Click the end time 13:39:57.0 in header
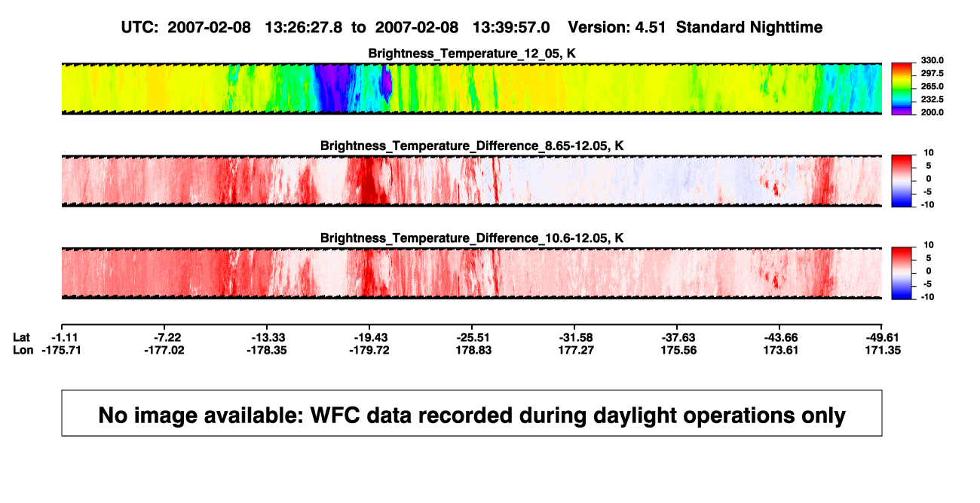Screen dimensions: 980x503 pyautogui.click(x=511, y=27)
